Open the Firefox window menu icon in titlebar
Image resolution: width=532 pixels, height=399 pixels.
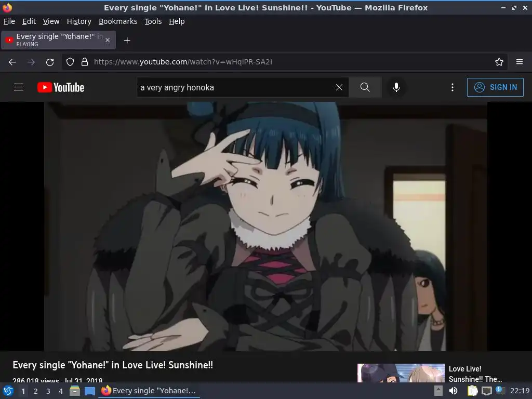[x=7, y=7]
